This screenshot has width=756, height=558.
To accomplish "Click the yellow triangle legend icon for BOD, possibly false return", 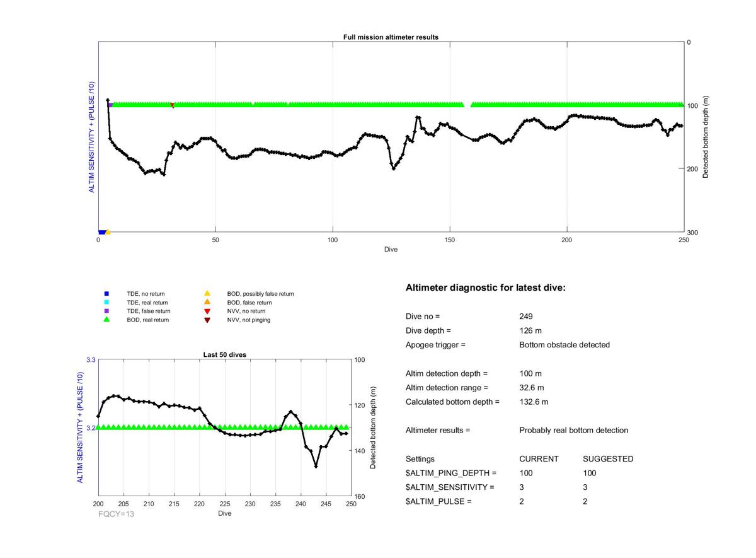I will tap(207, 294).
